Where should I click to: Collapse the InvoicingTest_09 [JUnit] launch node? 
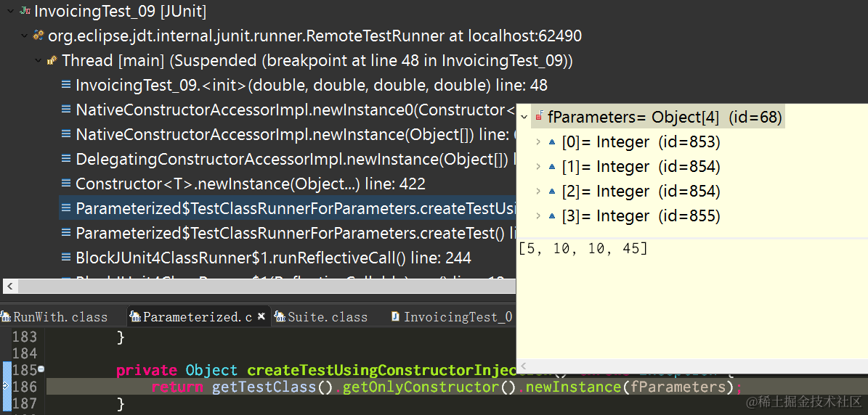[9, 11]
